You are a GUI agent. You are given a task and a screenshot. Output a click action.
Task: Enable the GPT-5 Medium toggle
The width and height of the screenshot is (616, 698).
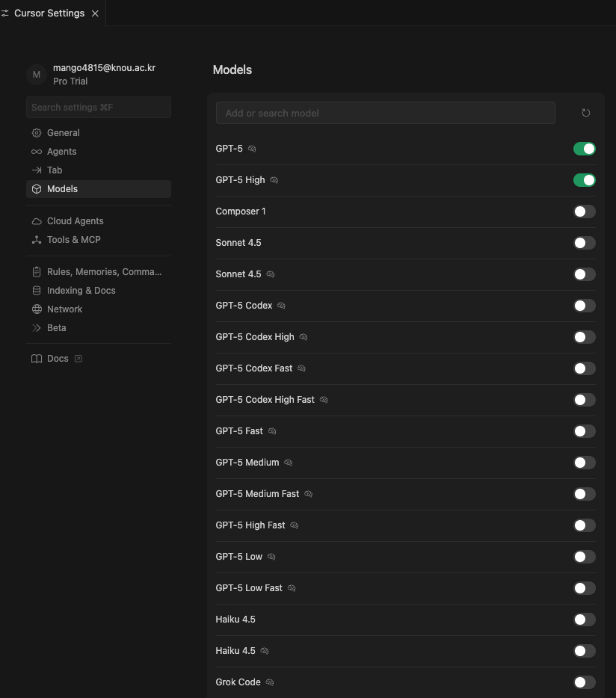[x=585, y=463]
